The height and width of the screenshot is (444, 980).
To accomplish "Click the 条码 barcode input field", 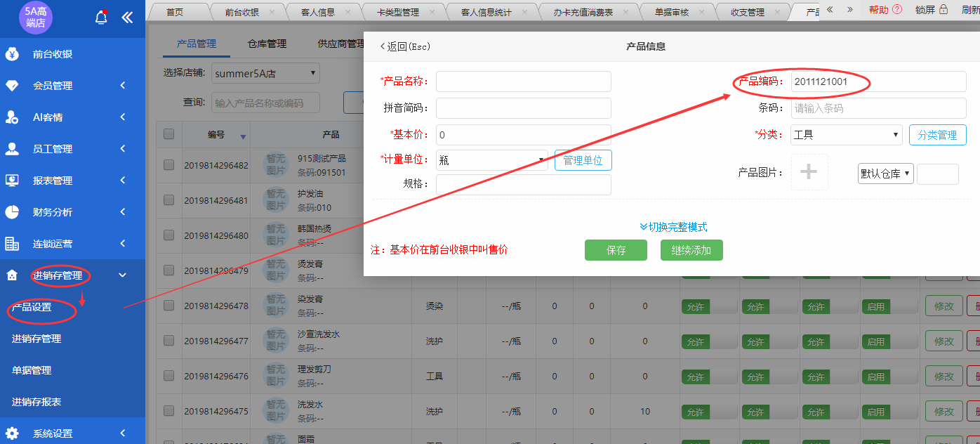I will tap(879, 108).
